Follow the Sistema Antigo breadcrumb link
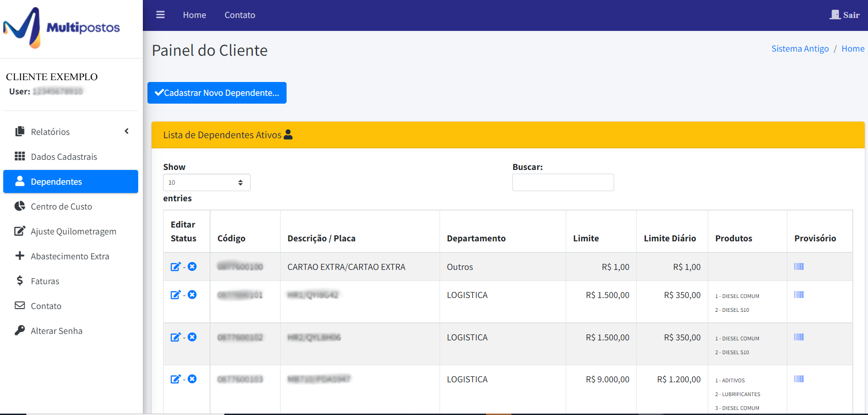Image resolution: width=868 pixels, height=415 pixels. [800, 48]
